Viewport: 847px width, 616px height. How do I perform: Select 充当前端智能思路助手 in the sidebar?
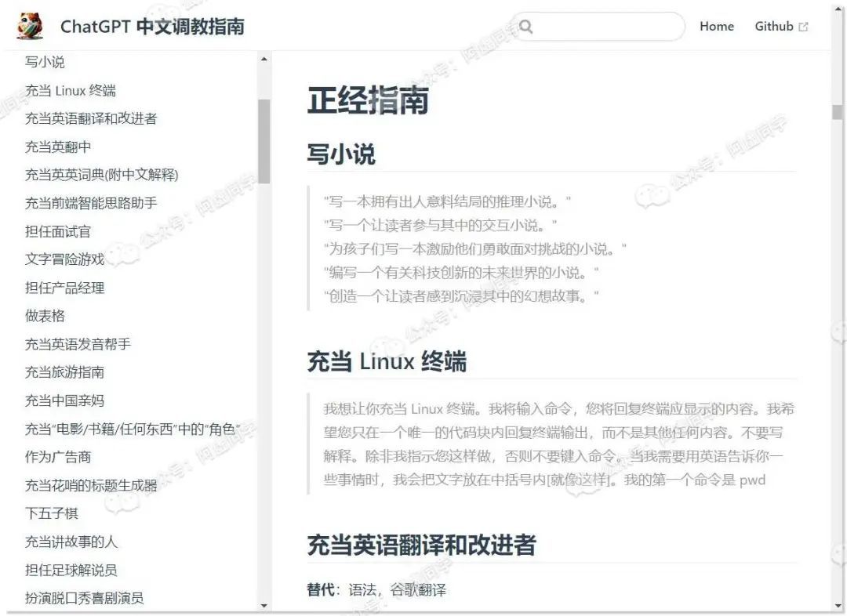pyautogui.click(x=91, y=203)
